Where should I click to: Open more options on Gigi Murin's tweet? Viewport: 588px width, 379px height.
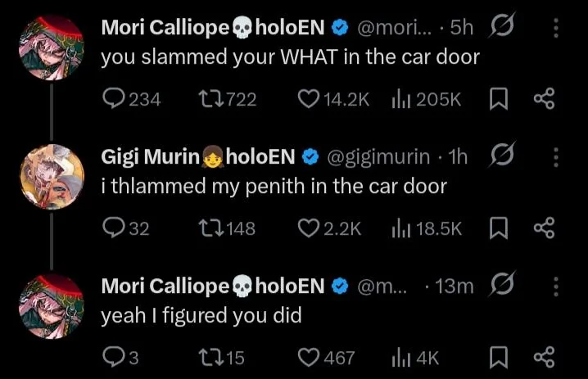(x=556, y=157)
